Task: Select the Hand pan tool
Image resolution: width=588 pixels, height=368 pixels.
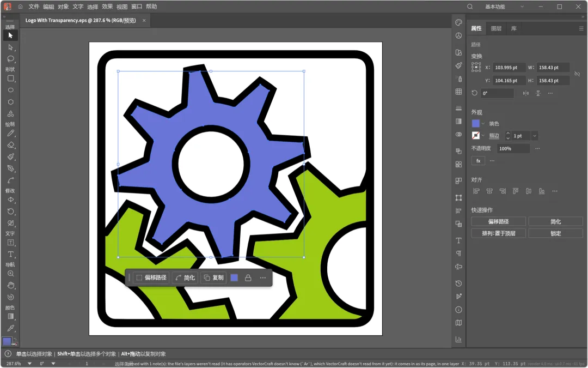Action: click(x=10, y=285)
